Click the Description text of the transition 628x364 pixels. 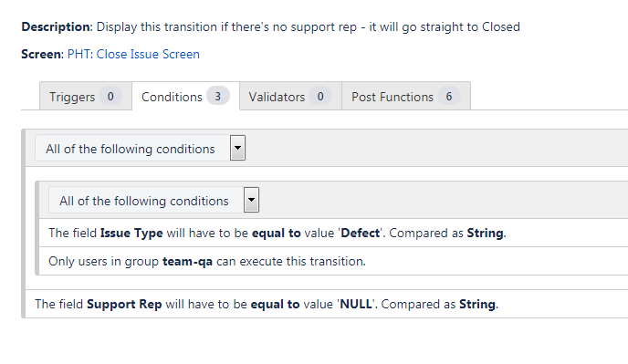click(309, 26)
